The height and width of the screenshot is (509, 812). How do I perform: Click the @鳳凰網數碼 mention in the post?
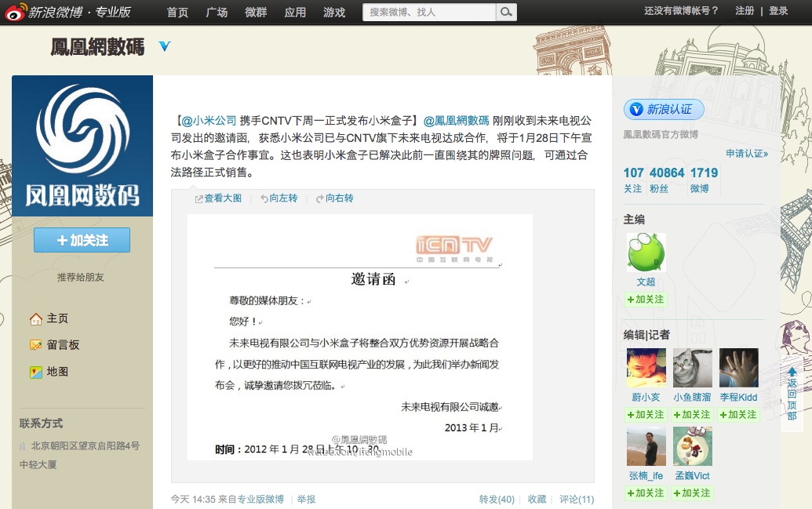(x=457, y=121)
